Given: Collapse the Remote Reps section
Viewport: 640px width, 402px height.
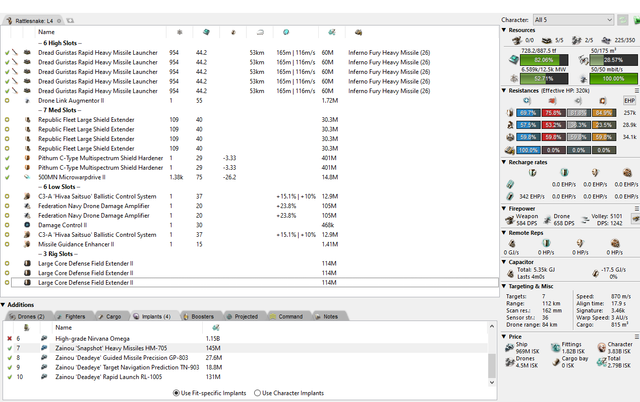Looking at the screenshot, I should click(504, 233).
